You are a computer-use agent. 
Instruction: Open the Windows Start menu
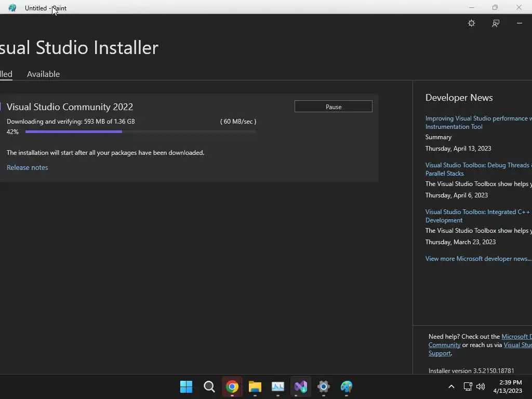tap(186, 387)
